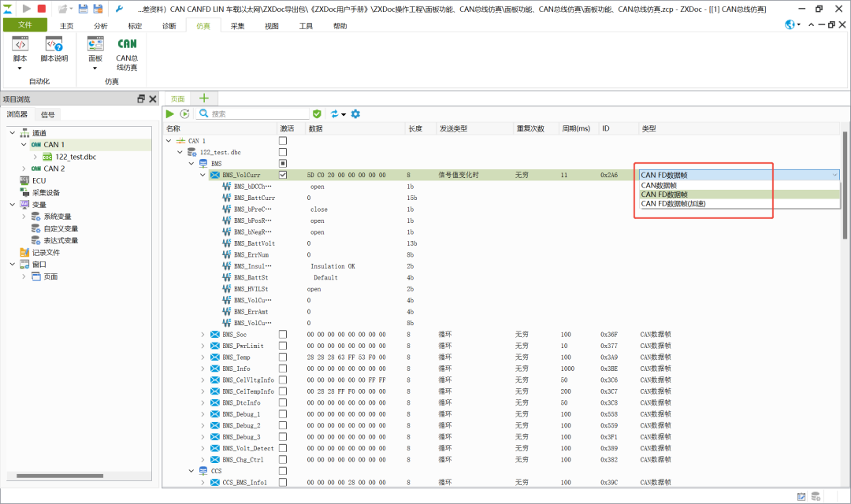
Task: Collapse the ribbon with the up caret
Action: [812, 24]
